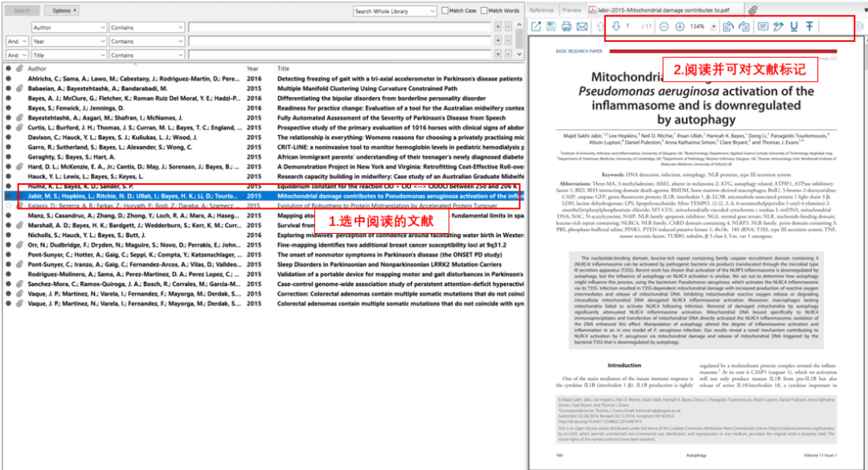
Task: Switch to the Reference tab
Action: [542, 10]
